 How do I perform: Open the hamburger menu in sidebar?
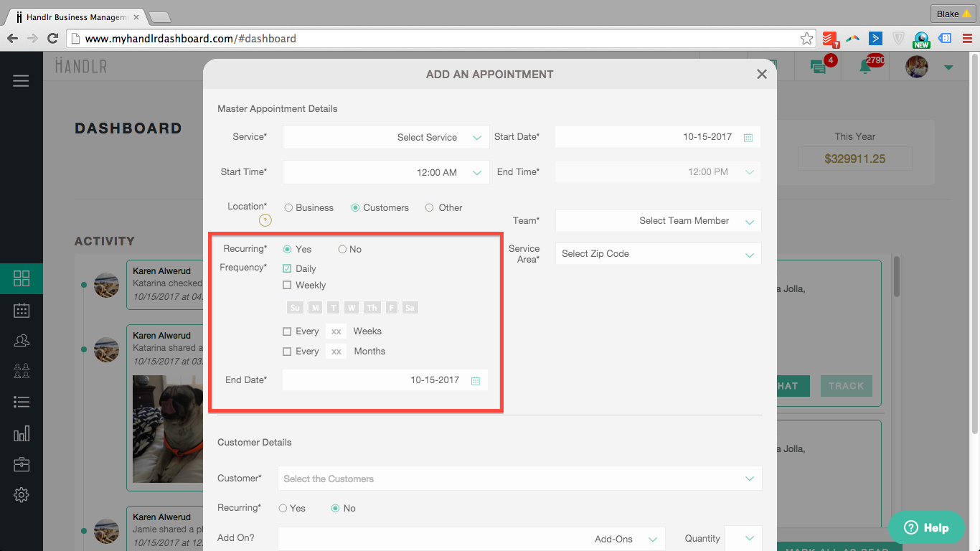(21, 81)
